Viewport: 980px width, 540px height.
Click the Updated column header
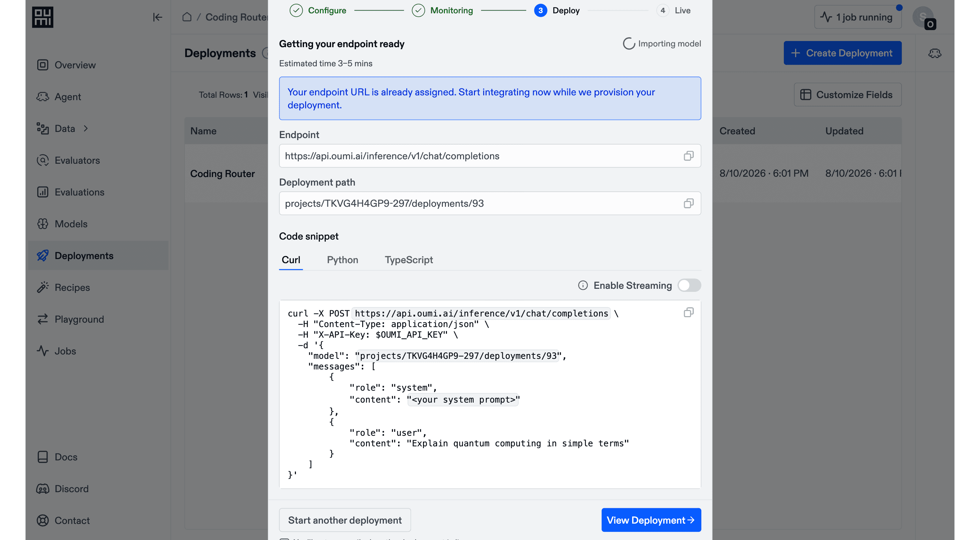coord(844,131)
